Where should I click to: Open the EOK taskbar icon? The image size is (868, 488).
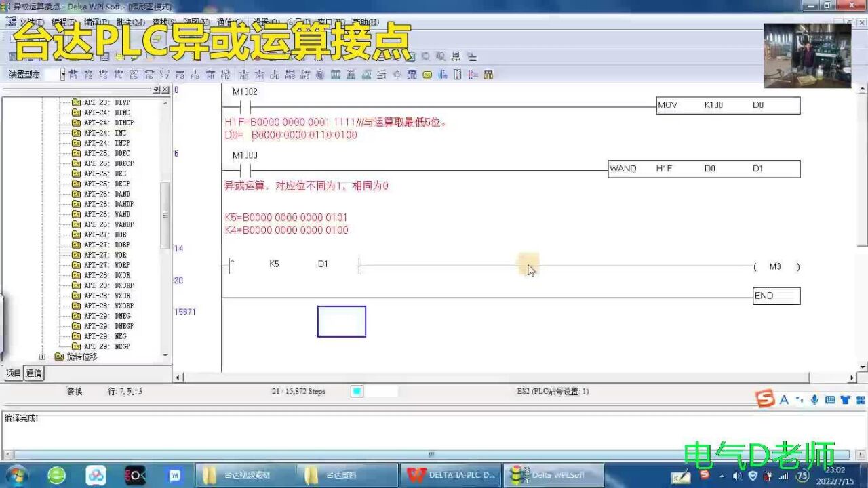[135, 475]
